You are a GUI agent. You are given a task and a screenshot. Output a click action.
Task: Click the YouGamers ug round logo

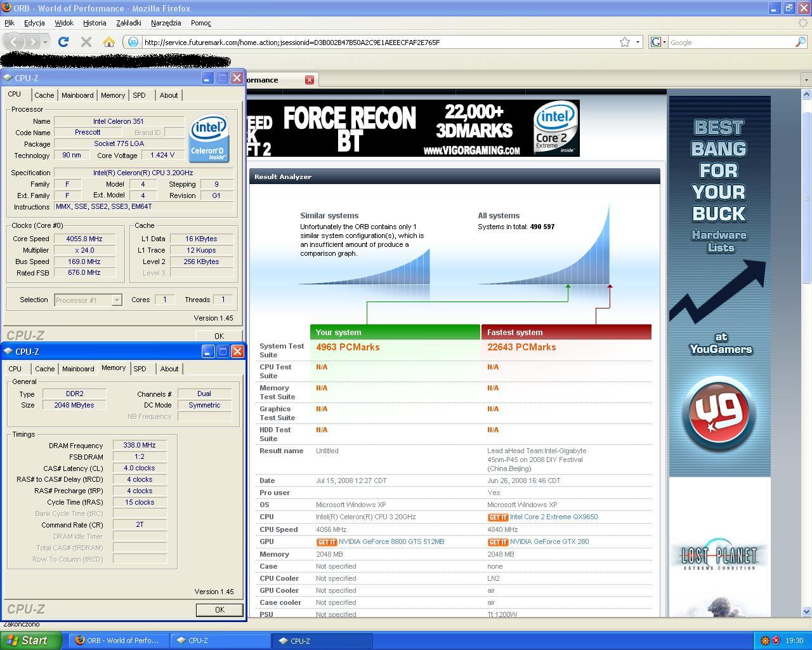point(720,414)
